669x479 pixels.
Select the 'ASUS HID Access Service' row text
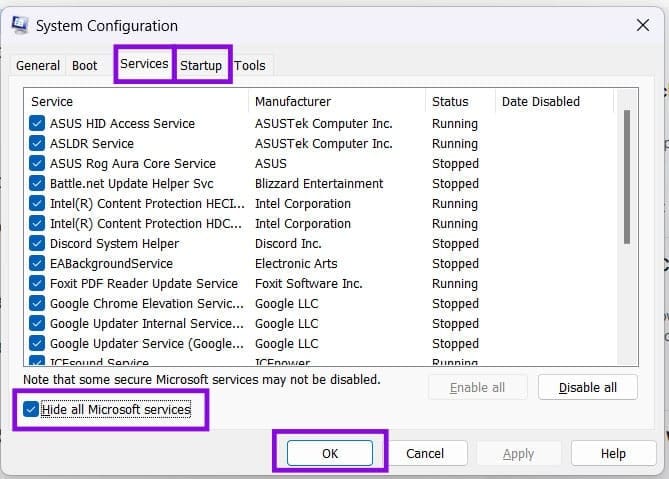pyautogui.click(x=122, y=124)
